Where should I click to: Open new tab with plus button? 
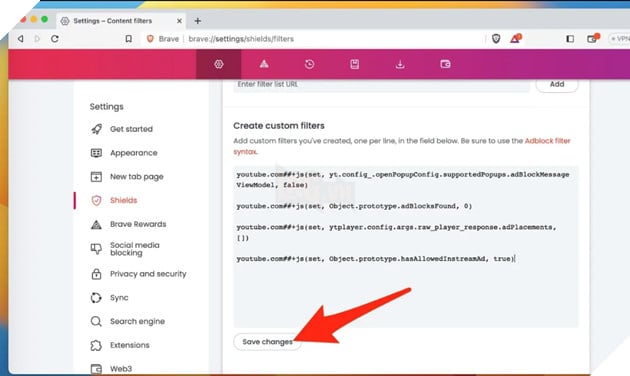click(x=198, y=21)
